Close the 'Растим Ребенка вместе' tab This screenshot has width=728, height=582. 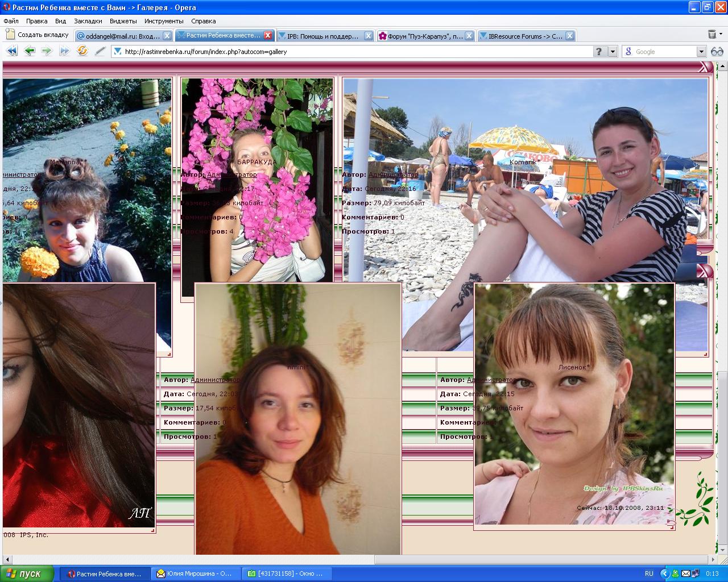click(x=268, y=35)
